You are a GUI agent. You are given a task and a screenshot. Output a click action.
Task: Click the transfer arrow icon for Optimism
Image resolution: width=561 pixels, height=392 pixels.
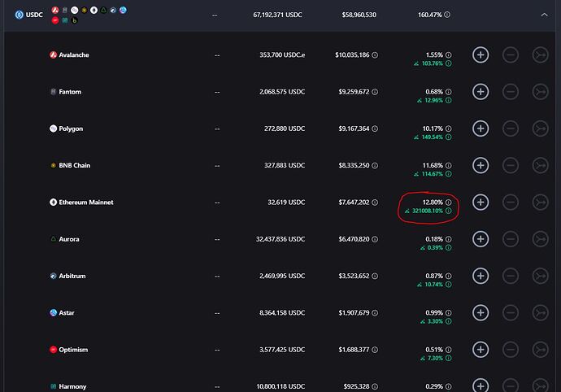coord(540,350)
